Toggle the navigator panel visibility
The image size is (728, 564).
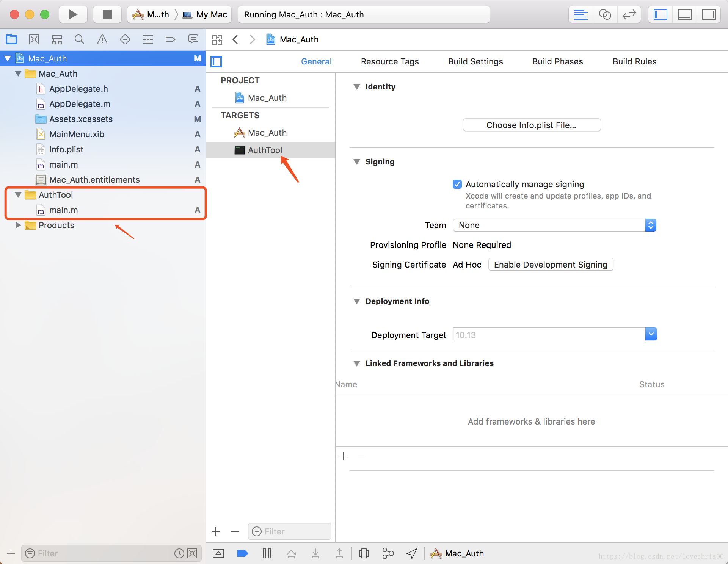[x=660, y=15]
